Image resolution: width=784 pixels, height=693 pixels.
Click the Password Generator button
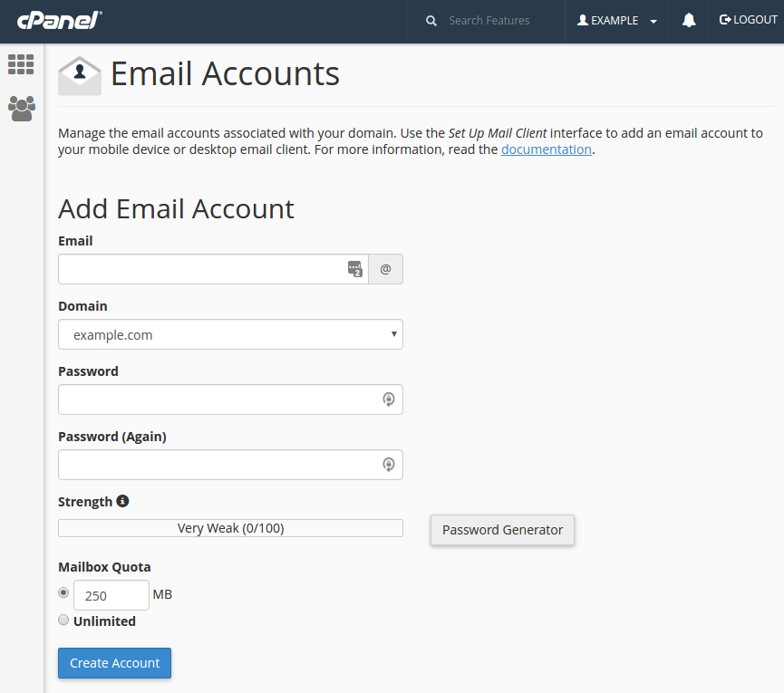(502, 530)
